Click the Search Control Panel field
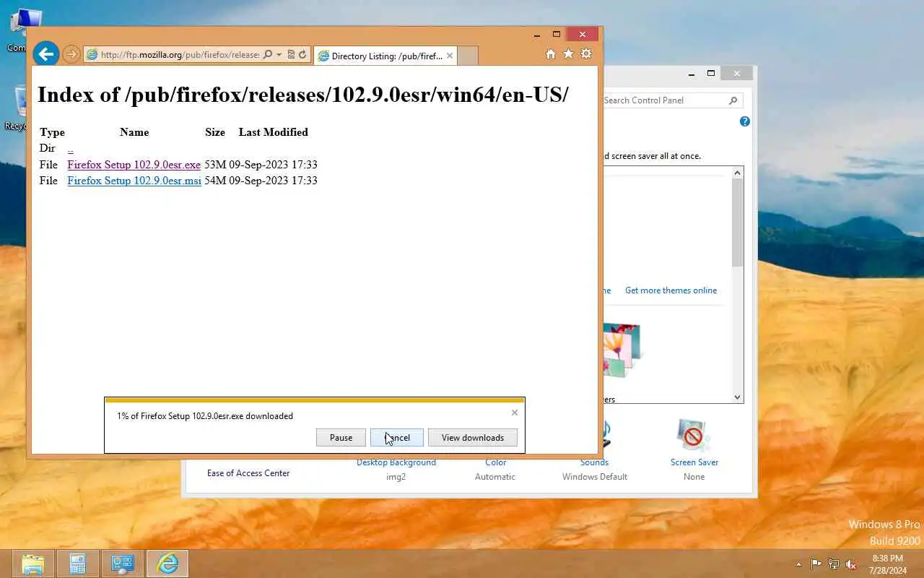 click(x=665, y=100)
